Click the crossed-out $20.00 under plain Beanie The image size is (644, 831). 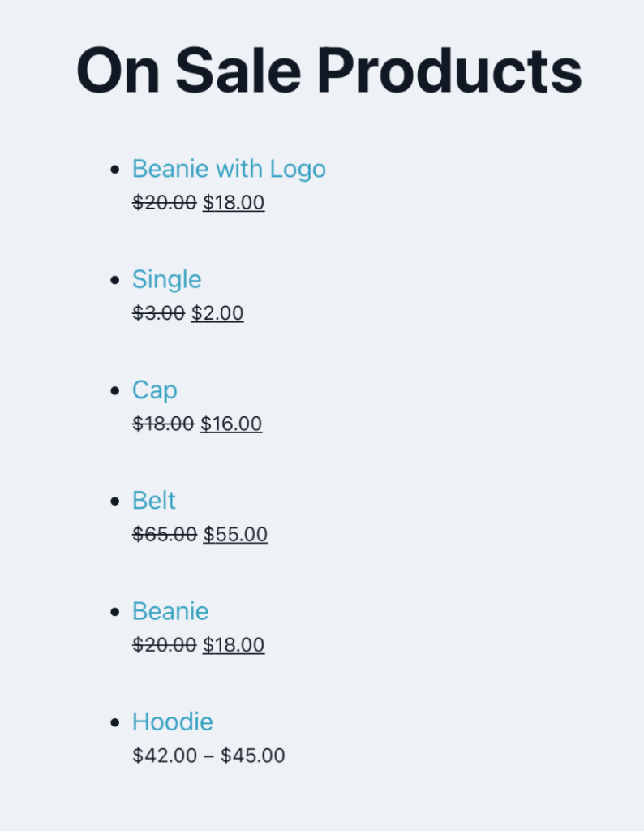pos(164,645)
